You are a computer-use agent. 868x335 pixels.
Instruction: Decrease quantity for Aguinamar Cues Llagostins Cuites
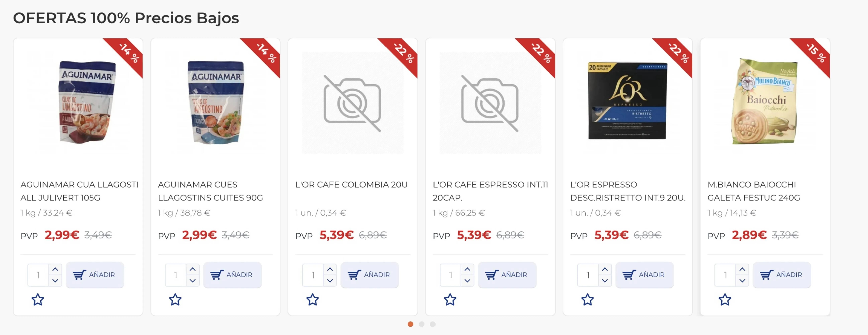(193, 281)
